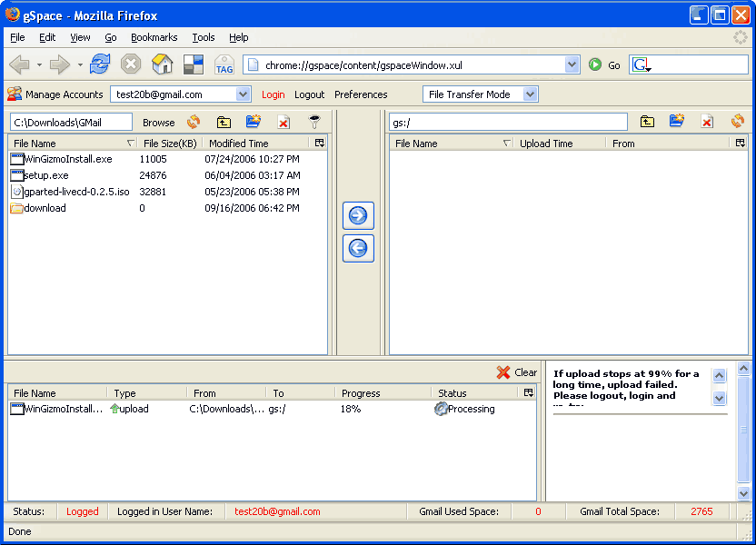Open the Go menu
Screen dimensions: 756x545
pos(111,37)
